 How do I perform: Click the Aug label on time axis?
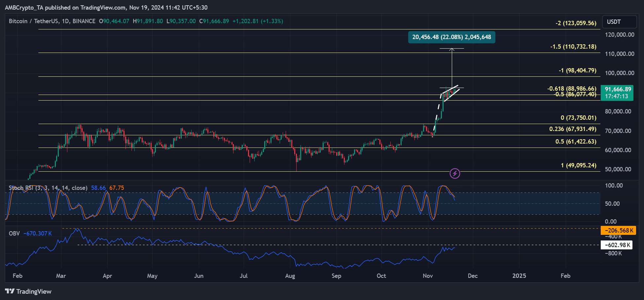290,276
